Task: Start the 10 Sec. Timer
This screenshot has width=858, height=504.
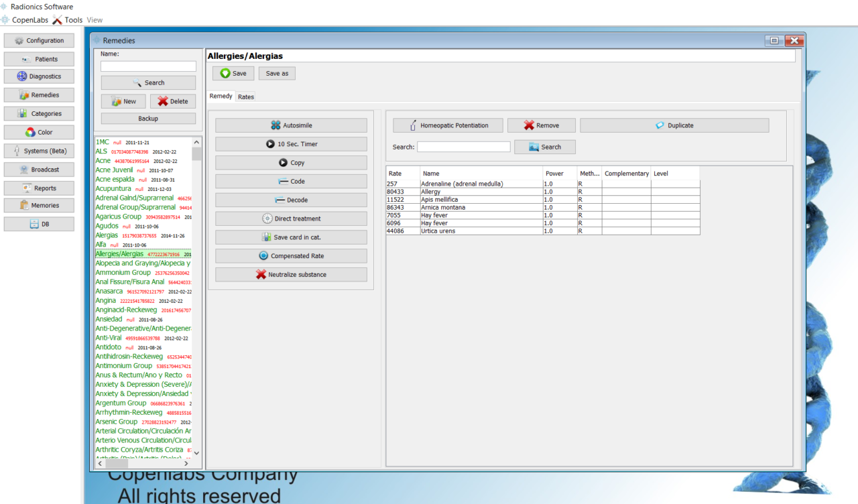Action: 291,144
